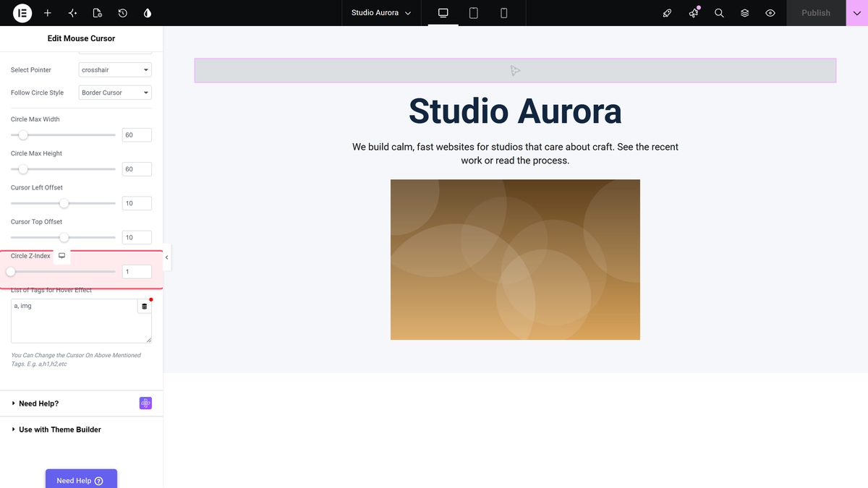Preview changes with the eye icon
Image resolution: width=868 pixels, height=488 pixels.
tap(770, 13)
